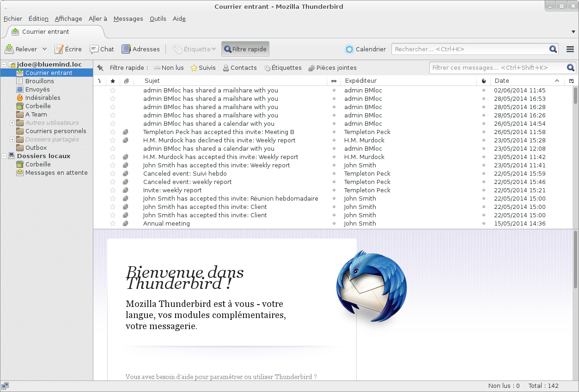
Task: Click the global search magnifier icon
Action: click(553, 49)
